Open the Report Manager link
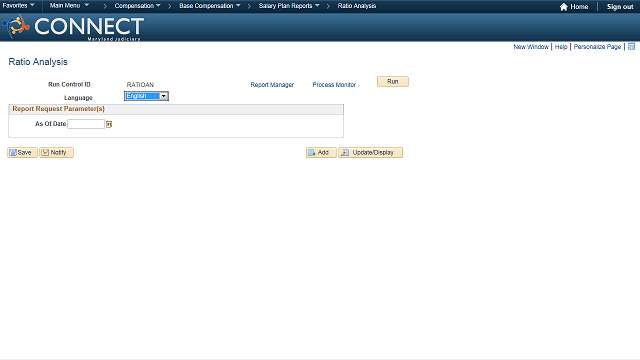The image size is (640, 360). [x=272, y=85]
